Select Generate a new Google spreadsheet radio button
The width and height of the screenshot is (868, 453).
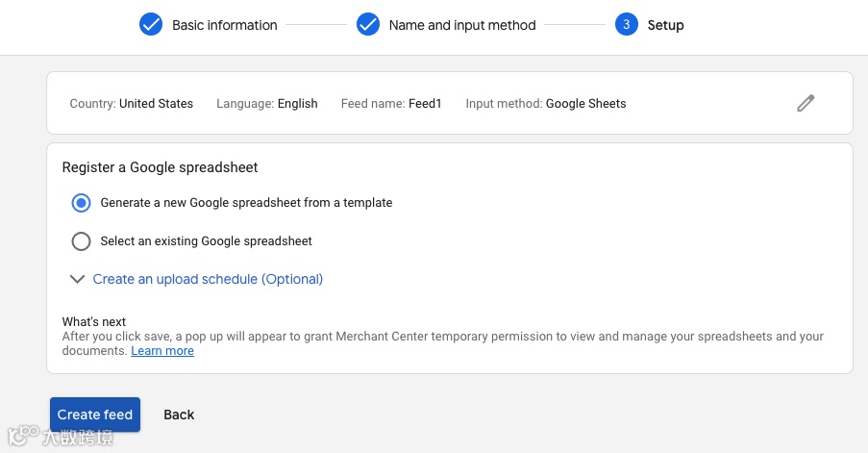pos(82,203)
